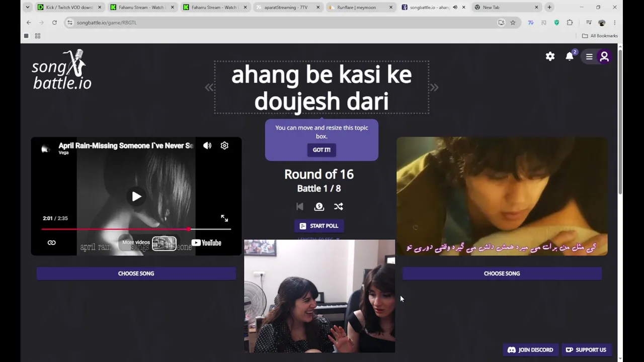644x362 pixels.
Task: Bookmark this page with the star icon
Action: click(x=513, y=23)
